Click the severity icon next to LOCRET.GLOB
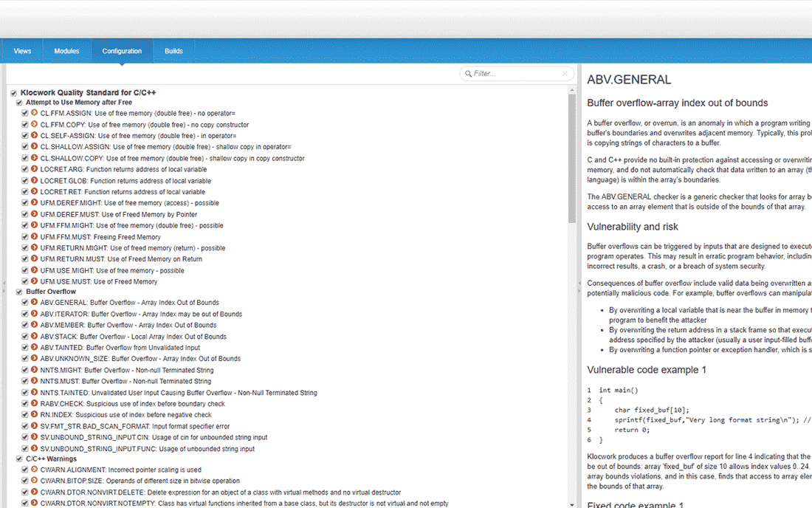The width and height of the screenshot is (812, 508). coord(34,180)
